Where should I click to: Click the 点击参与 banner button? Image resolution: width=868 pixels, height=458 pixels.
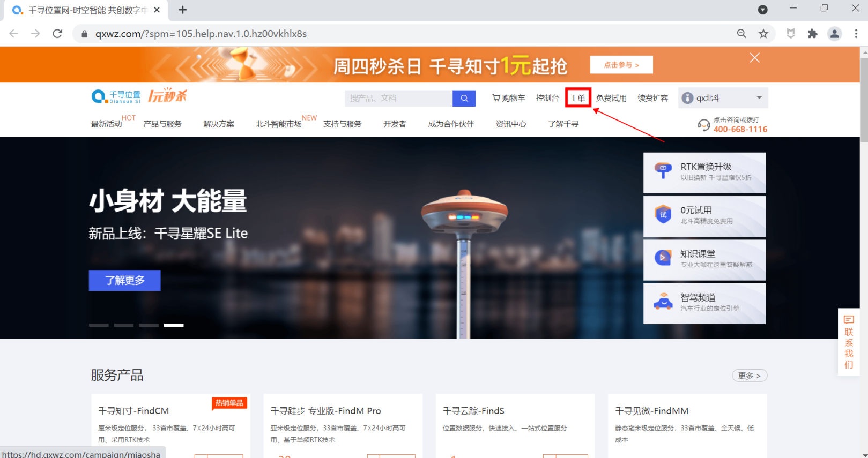point(621,65)
